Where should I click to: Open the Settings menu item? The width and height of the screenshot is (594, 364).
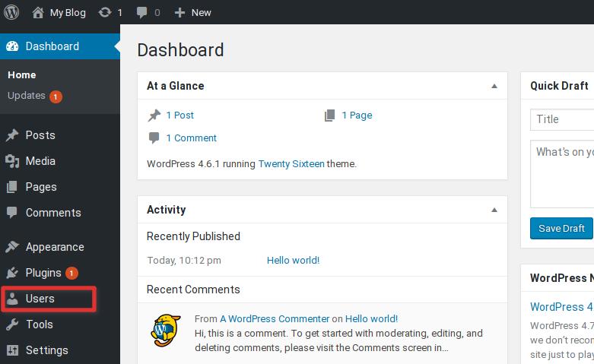pyautogui.click(x=46, y=350)
